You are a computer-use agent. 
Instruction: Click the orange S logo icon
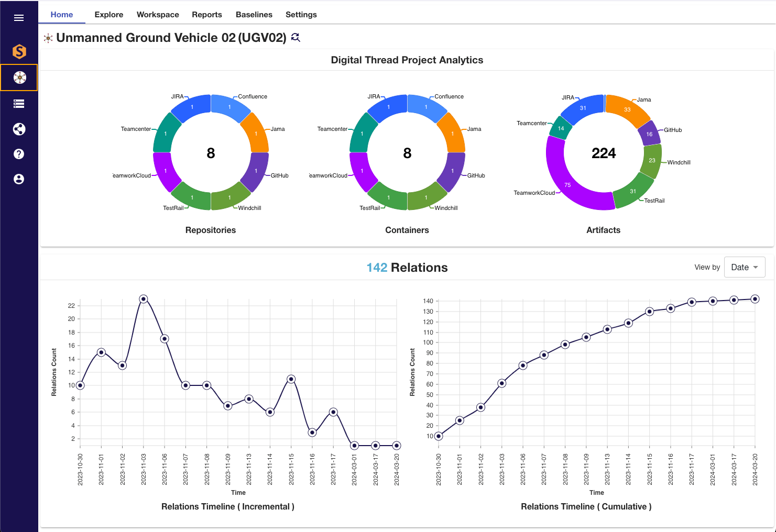pos(19,51)
